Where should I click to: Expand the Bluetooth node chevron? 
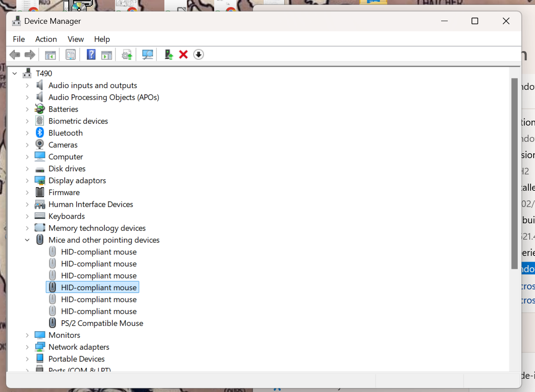[27, 133]
